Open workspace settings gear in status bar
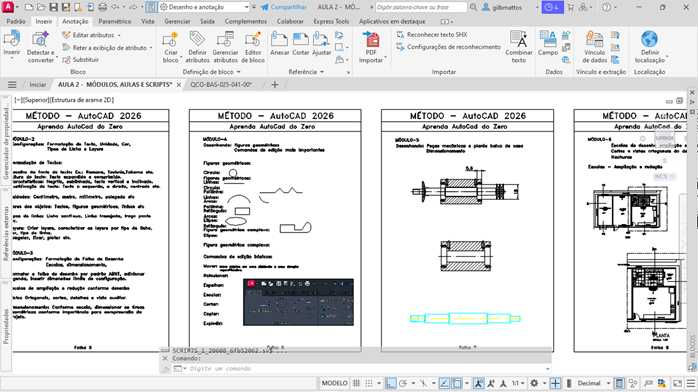Image resolution: width=698 pixels, height=392 pixels. pyautogui.click(x=534, y=383)
